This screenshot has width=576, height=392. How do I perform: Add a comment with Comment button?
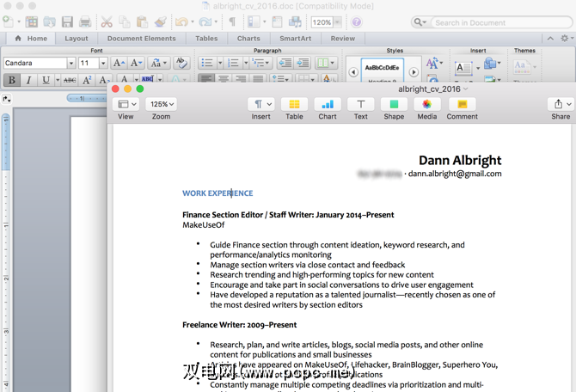click(x=462, y=104)
